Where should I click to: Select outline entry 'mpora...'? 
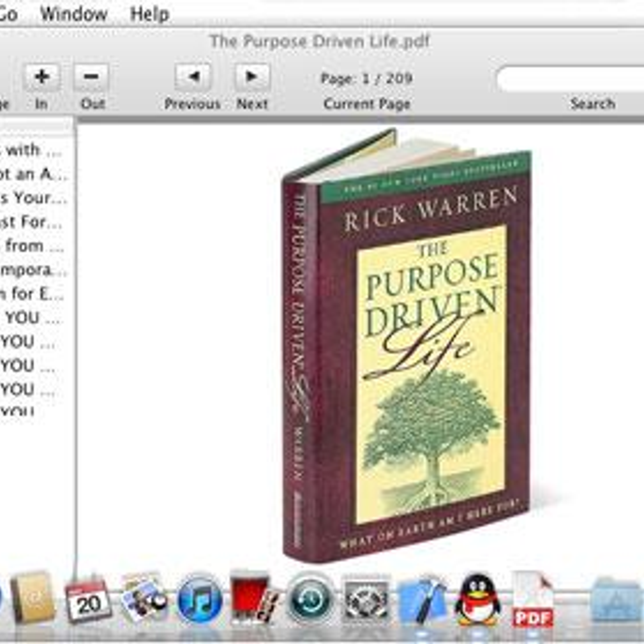click(x=34, y=270)
